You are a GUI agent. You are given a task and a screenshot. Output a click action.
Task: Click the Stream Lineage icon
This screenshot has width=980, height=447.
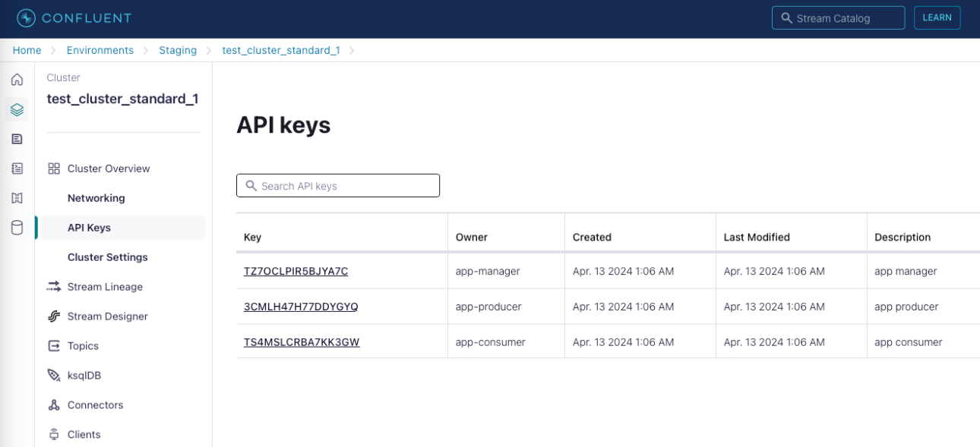click(54, 287)
